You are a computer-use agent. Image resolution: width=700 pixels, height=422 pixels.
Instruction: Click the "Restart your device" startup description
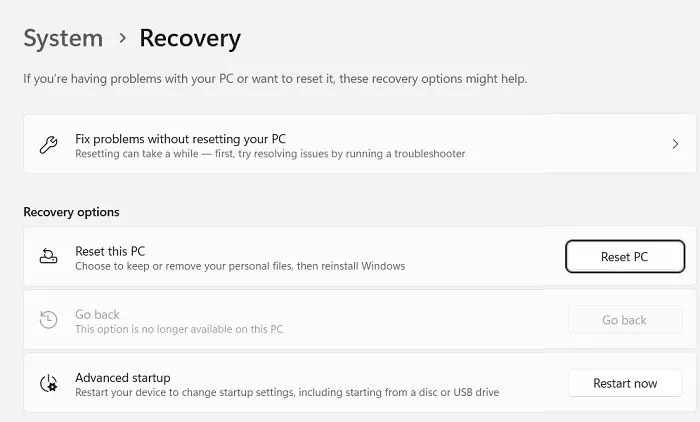(287, 392)
